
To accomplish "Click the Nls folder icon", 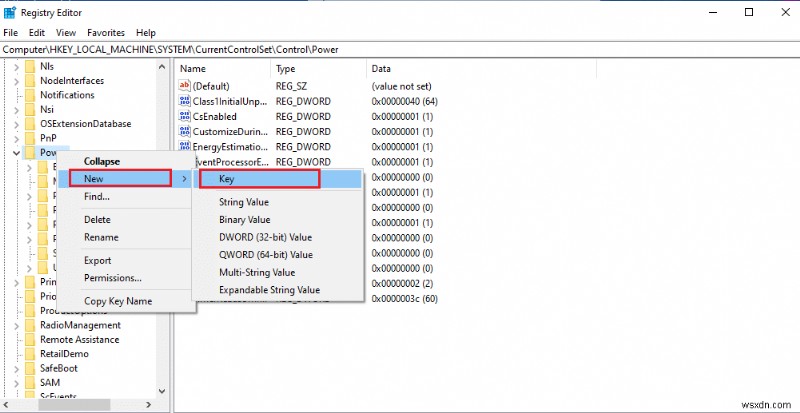I will [x=31, y=66].
